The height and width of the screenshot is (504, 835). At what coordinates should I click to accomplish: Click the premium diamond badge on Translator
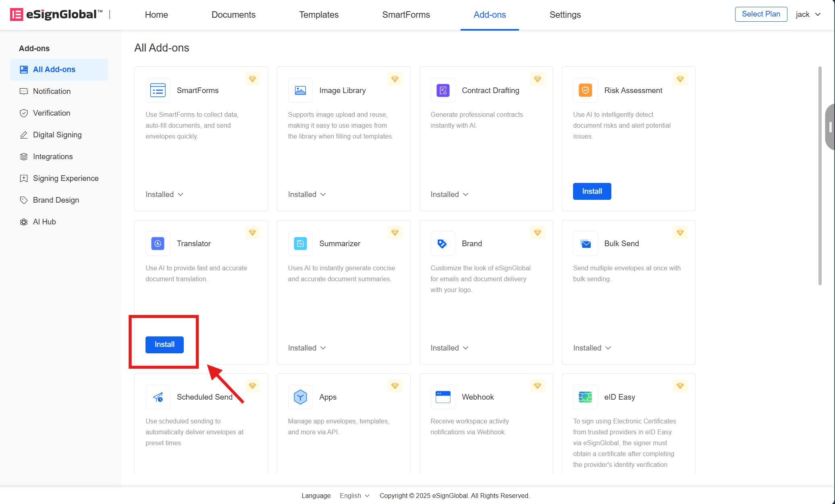252,232
